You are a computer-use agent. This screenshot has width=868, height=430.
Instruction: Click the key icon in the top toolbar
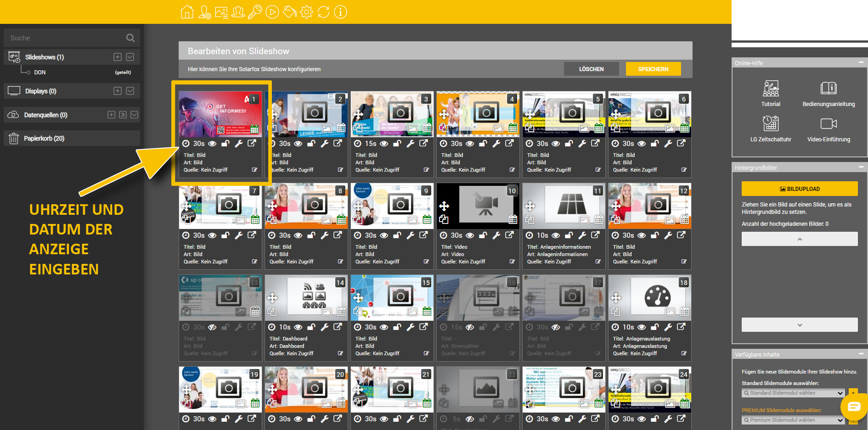pos(255,12)
